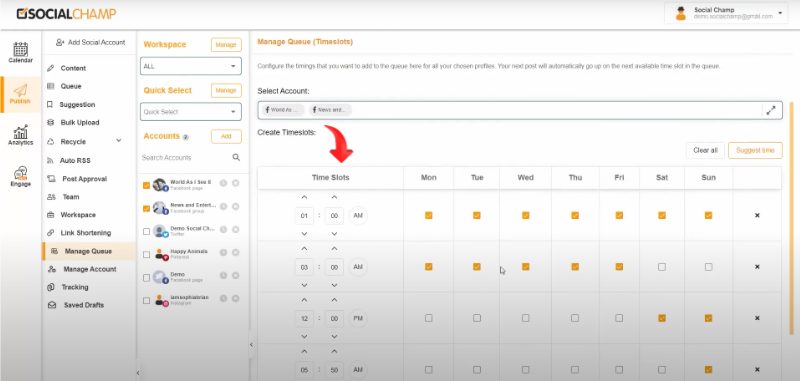Image resolution: width=800 pixels, height=381 pixels.
Task: Toggle AM button on 01:00 slot
Action: click(x=358, y=216)
